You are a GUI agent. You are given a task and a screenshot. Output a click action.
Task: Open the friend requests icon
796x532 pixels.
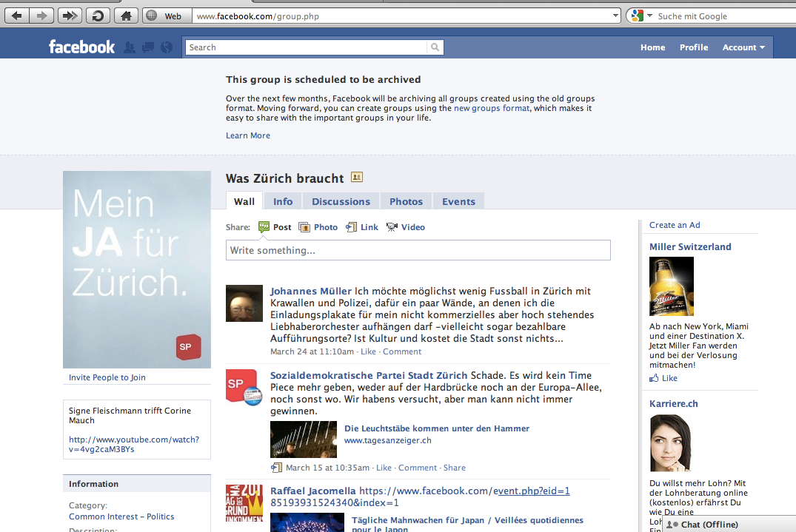130,47
